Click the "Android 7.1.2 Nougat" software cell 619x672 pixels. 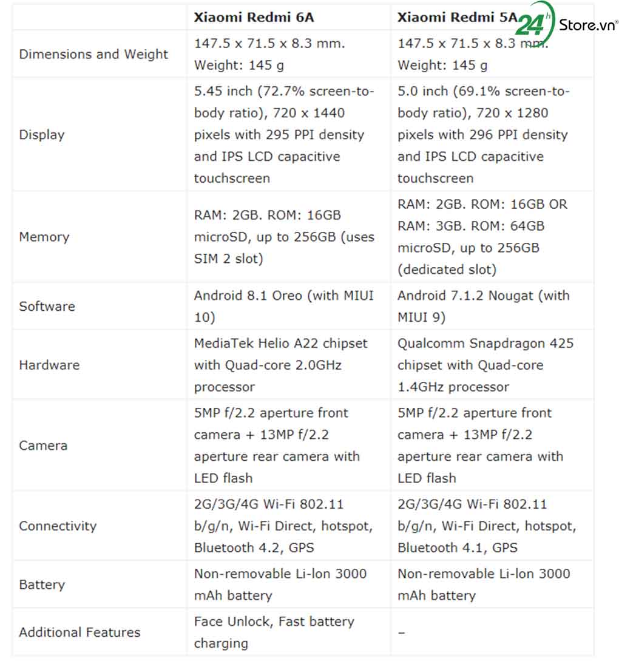point(483,306)
